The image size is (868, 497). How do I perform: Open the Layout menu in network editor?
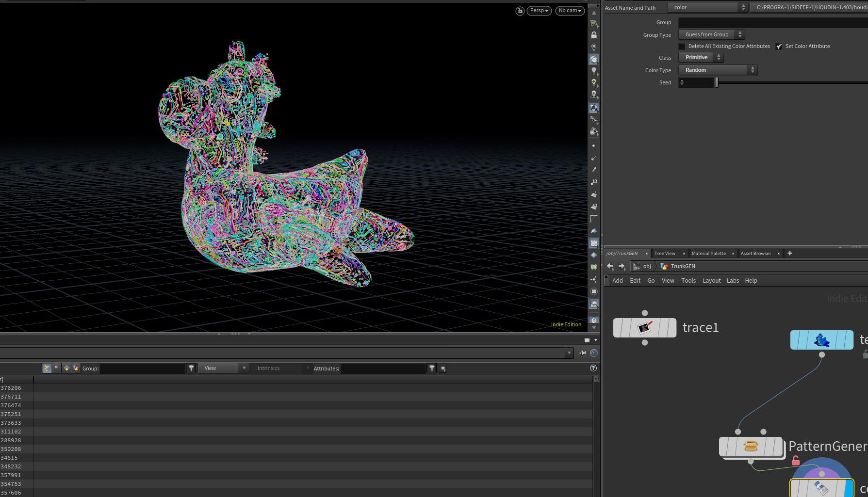click(712, 281)
